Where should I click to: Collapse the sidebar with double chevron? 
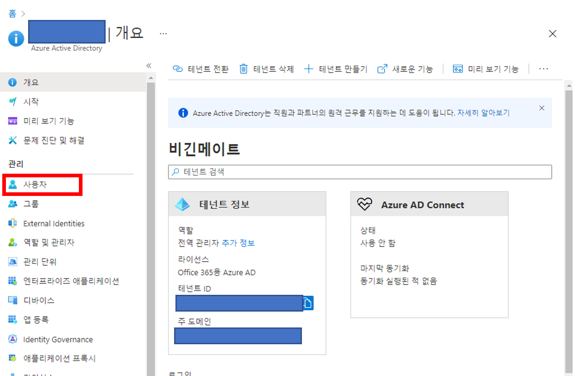point(148,66)
